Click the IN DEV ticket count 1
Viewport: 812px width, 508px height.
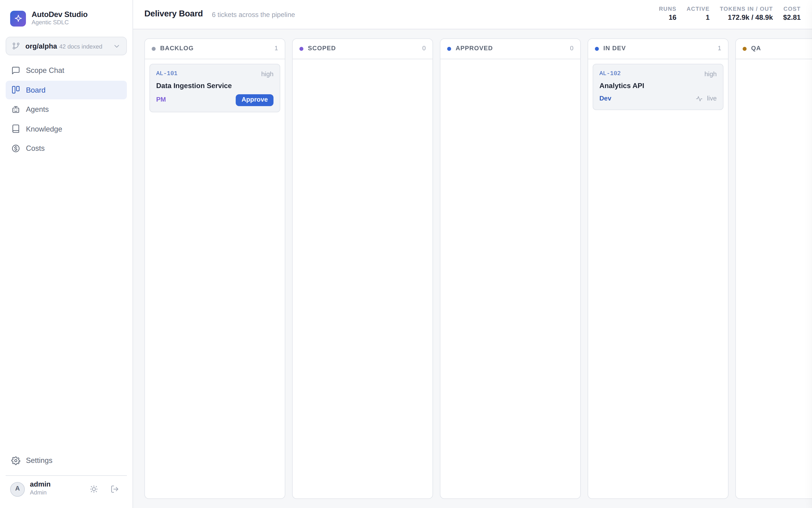point(720,48)
